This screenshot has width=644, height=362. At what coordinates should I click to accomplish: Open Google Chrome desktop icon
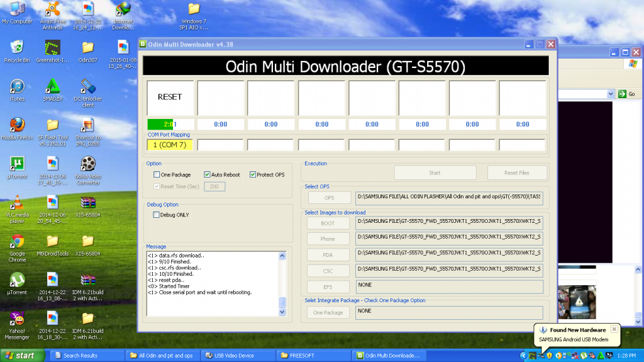tap(17, 242)
